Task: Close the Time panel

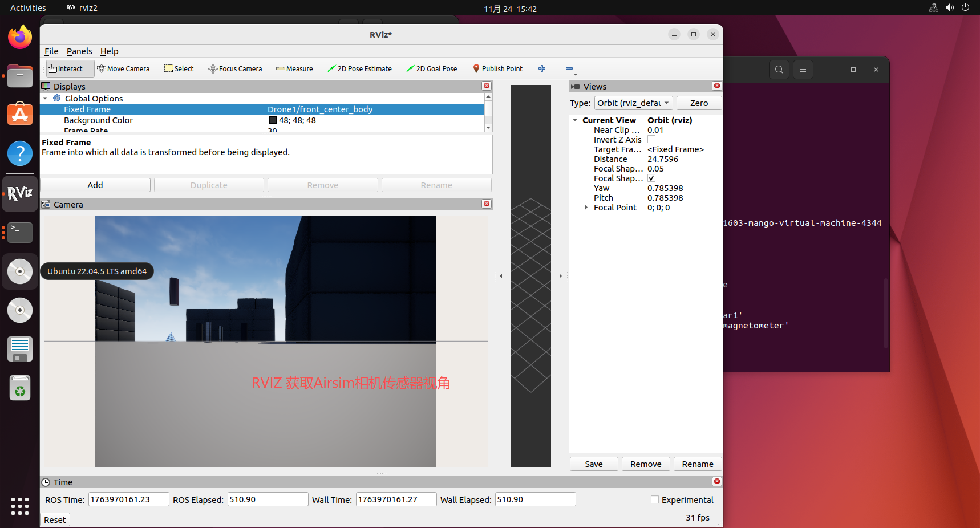Action: pyautogui.click(x=717, y=481)
